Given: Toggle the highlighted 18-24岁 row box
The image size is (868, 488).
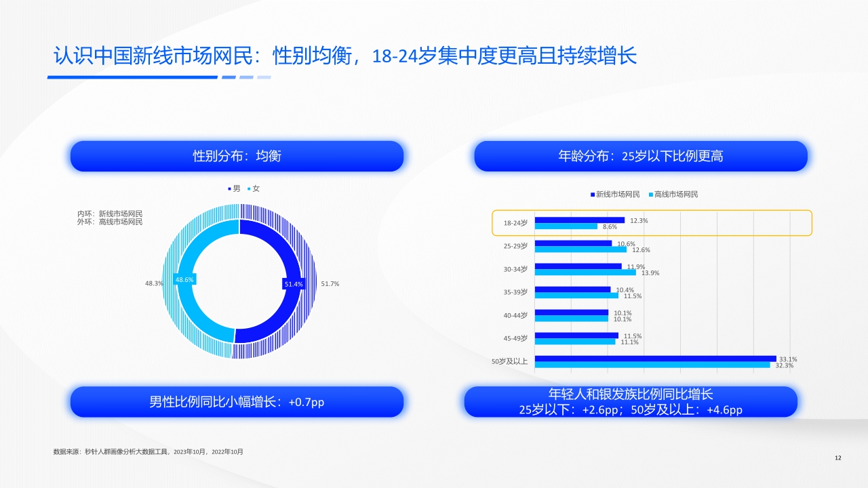Looking at the screenshot, I should 651,222.
